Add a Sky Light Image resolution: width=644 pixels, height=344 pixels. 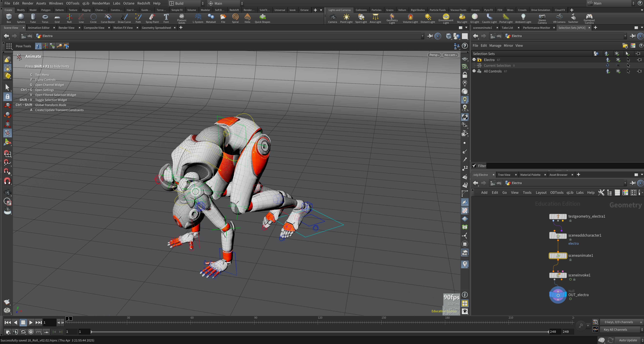click(462, 18)
